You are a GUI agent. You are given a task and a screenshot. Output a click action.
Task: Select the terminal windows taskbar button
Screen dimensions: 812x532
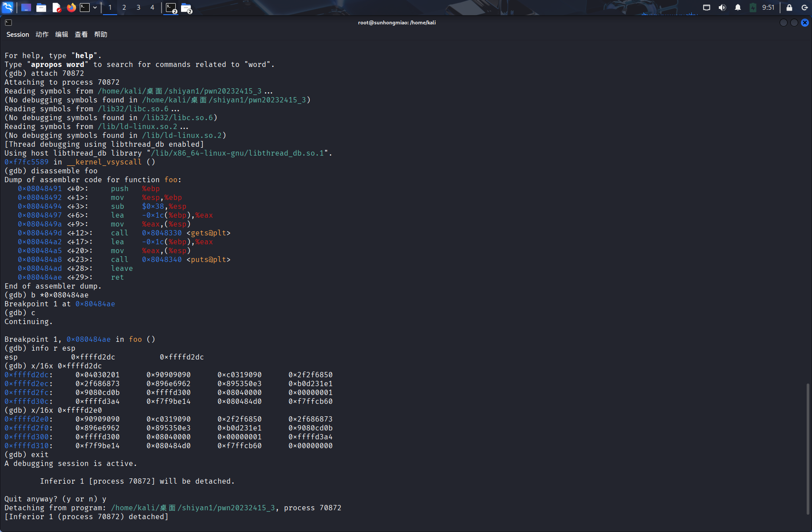click(x=171, y=8)
